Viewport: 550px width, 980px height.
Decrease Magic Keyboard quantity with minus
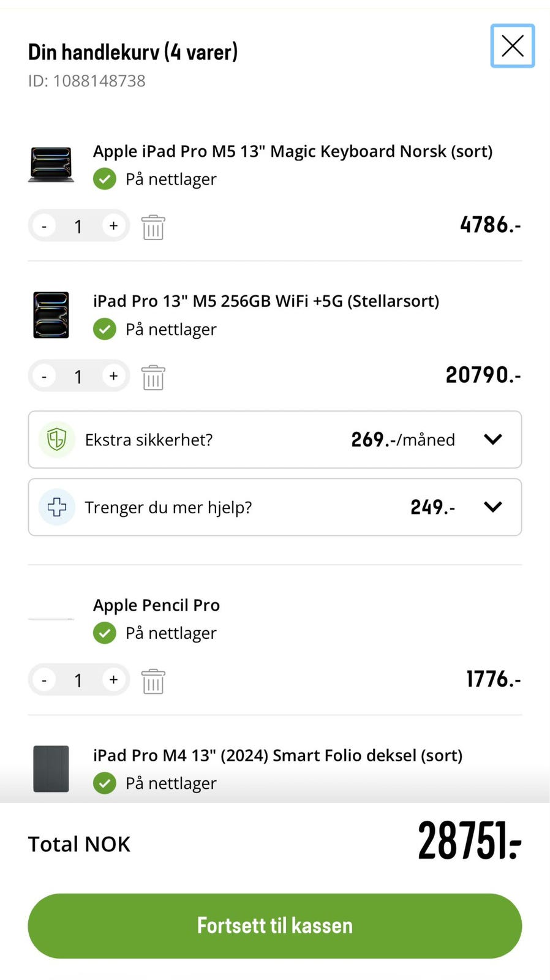[44, 227]
